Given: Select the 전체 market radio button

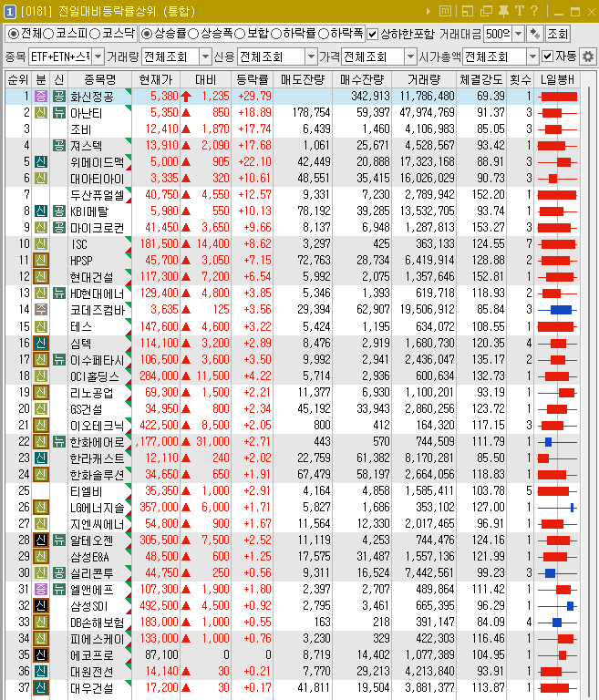Looking at the screenshot, I should pyautogui.click(x=14, y=34).
